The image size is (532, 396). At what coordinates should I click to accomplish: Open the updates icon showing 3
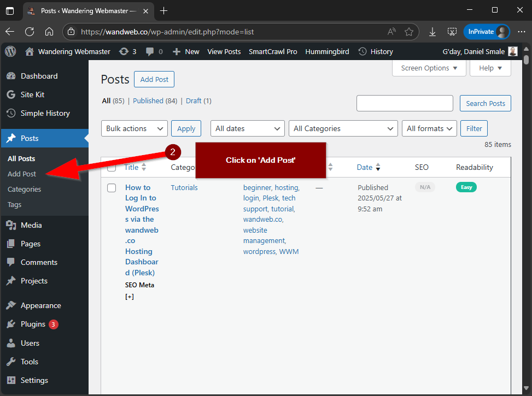127,51
